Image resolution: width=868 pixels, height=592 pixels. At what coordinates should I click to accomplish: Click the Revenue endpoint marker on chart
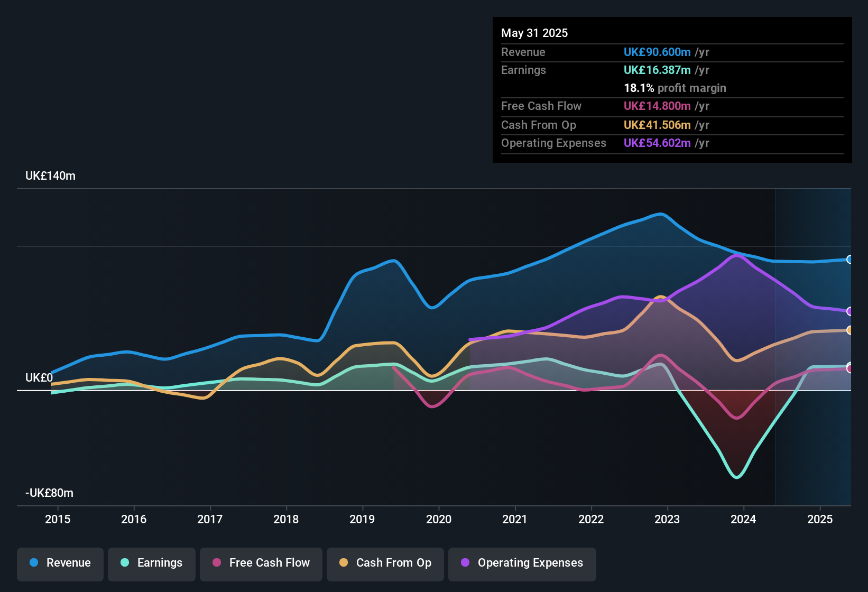click(x=850, y=260)
